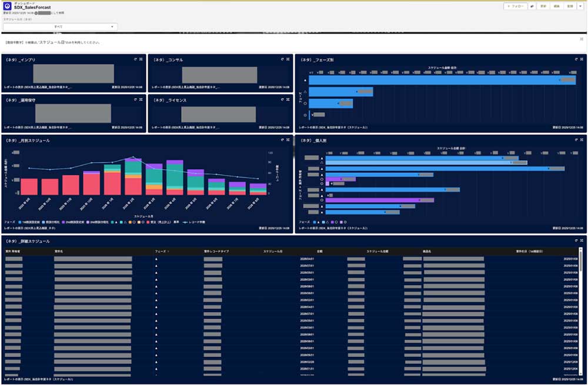Expand the notice text banner widget

(582, 39)
